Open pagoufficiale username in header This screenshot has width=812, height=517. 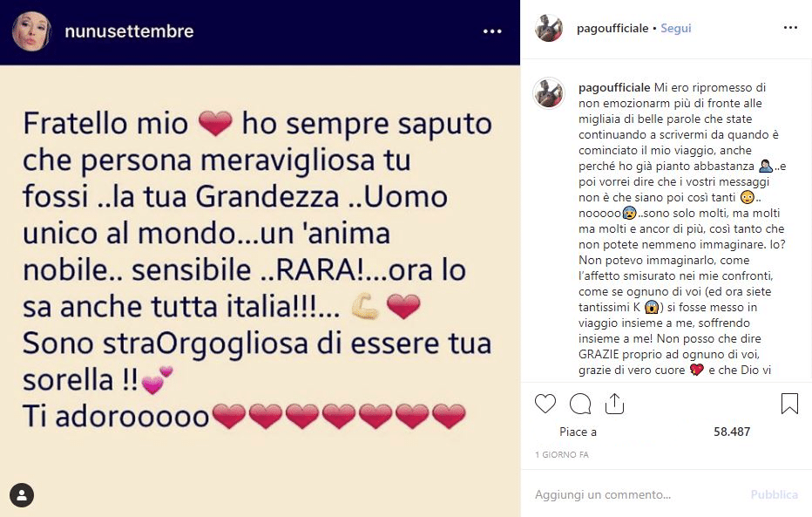[x=612, y=28]
